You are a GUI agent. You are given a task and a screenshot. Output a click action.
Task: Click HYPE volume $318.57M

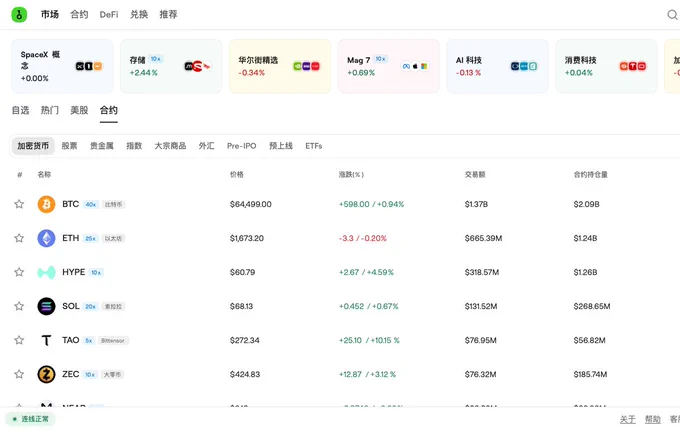[482, 272]
